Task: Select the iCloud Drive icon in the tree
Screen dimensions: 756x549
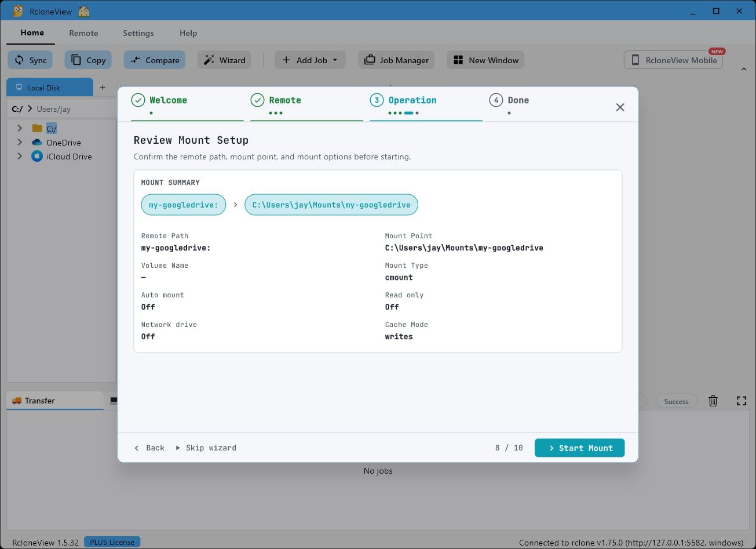Action: coord(37,157)
